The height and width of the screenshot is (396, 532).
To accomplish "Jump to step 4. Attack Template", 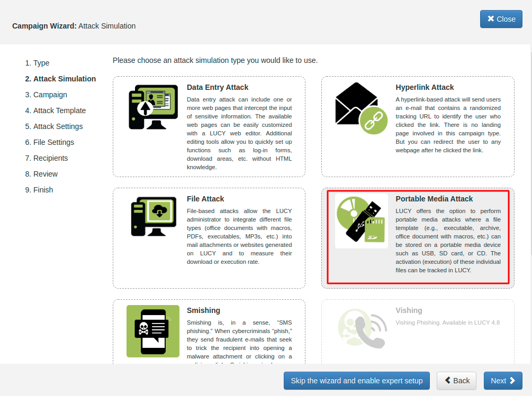I will coord(55,111).
